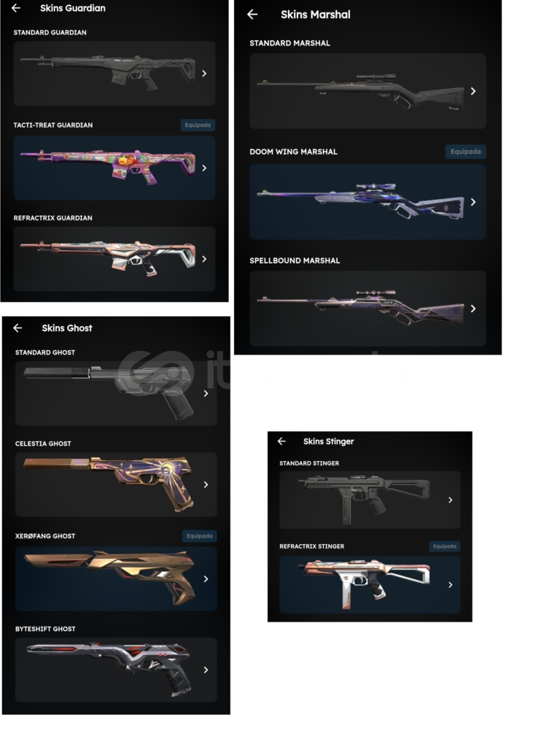The width and height of the screenshot is (560, 747).
Task: Go back from Skins Guardian screen
Action: (16, 8)
